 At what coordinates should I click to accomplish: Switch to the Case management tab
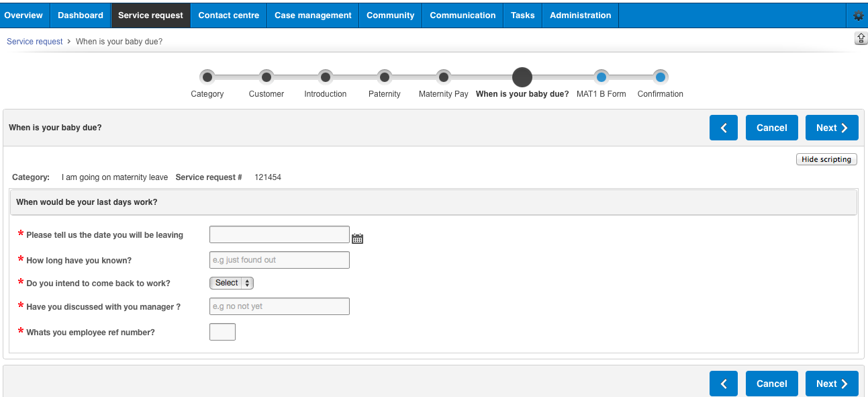pyautogui.click(x=312, y=15)
